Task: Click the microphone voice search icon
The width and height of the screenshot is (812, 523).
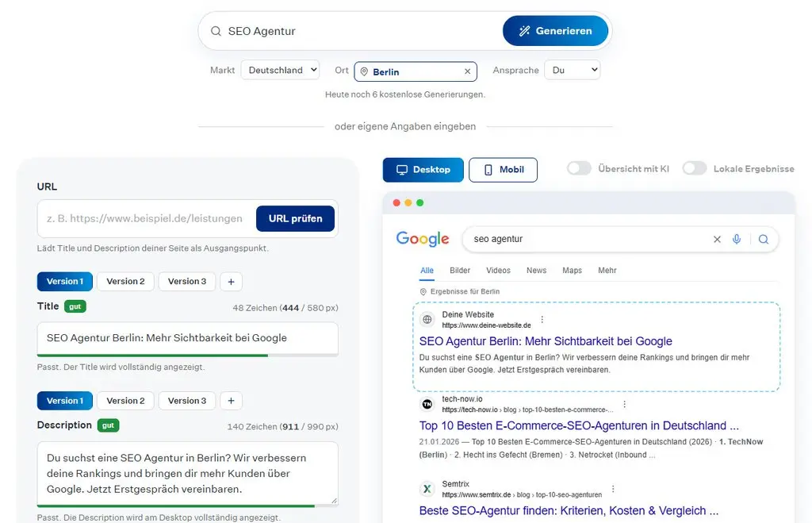Action: pyautogui.click(x=737, y=239)
